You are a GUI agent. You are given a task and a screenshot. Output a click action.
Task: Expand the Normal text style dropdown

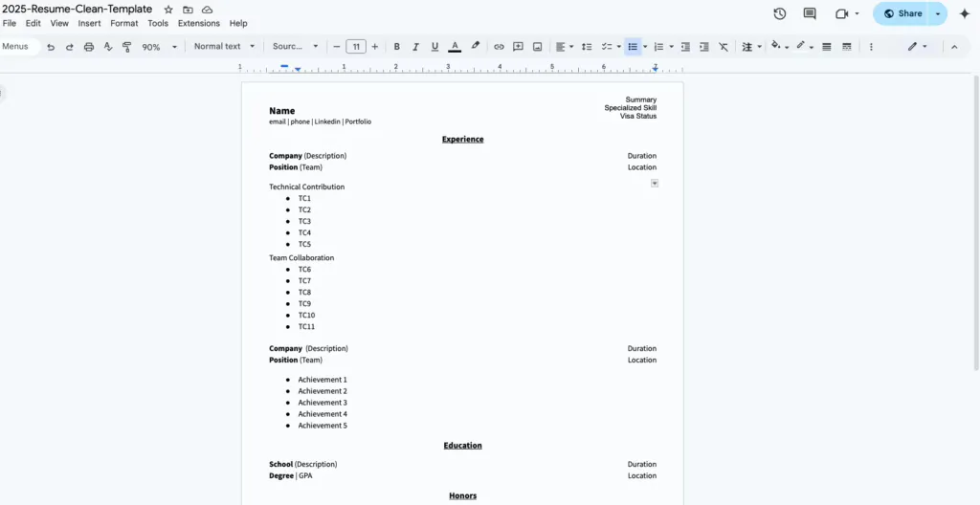point(224,46)
